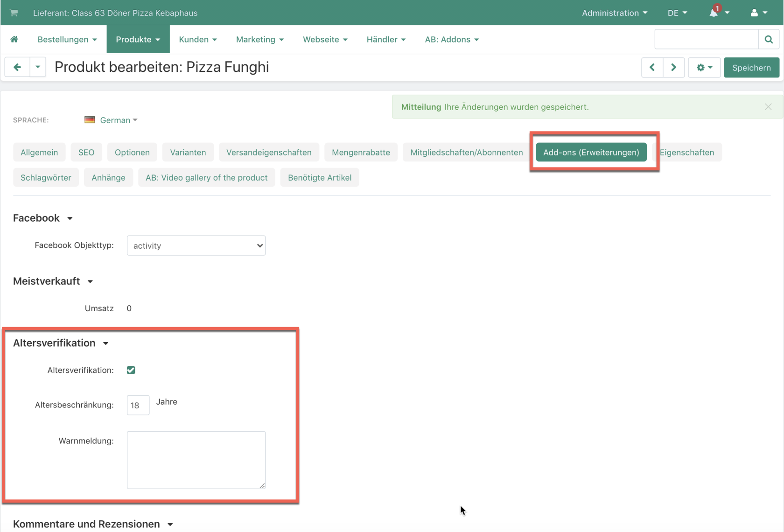
Task: Click the search magnifier button
Action: (769, 39)
